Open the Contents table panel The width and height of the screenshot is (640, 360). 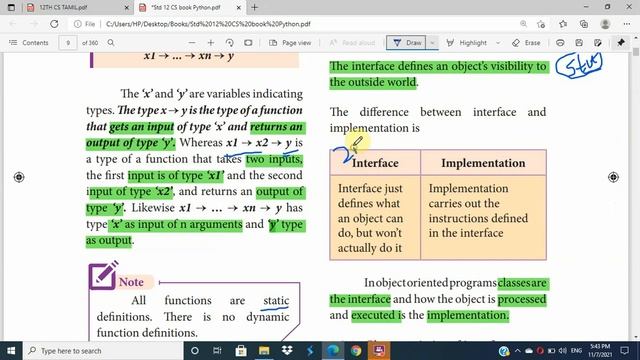tap(29, 42)
